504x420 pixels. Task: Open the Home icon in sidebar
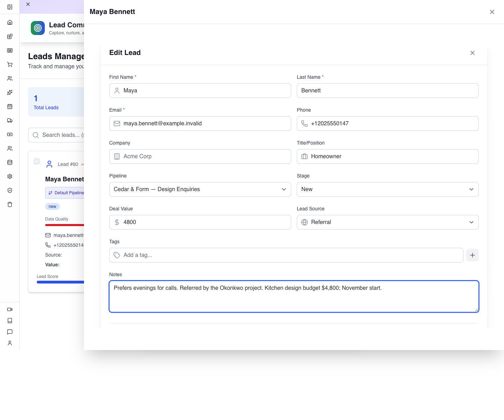pyautogui.click(x=10, y=22)
